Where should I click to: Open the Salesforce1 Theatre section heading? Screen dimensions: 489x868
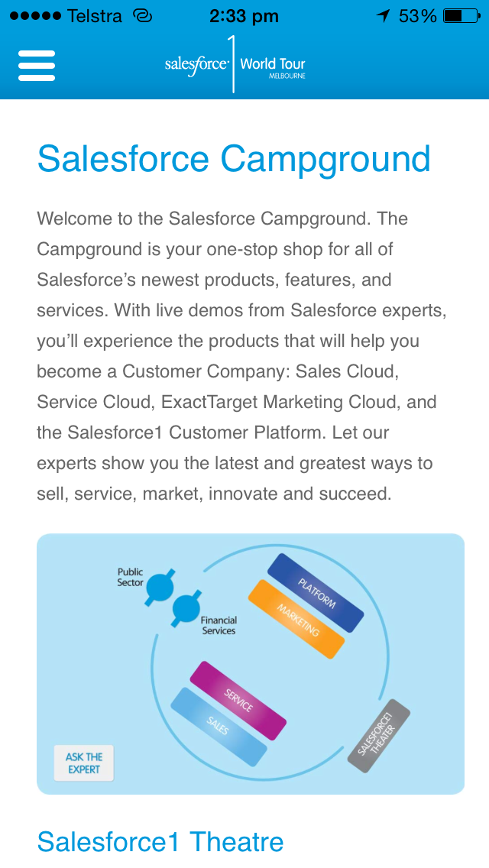point(160,842)
